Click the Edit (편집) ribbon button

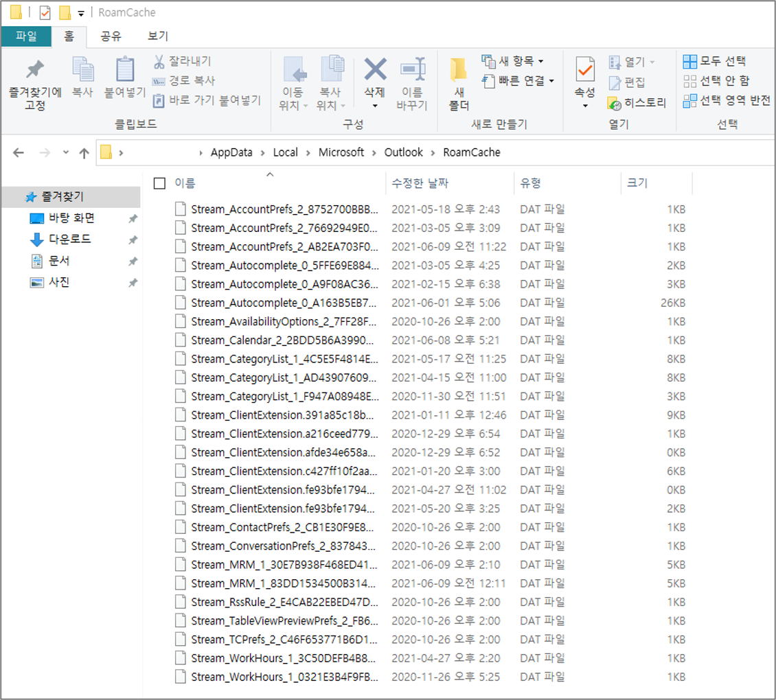tap(626, 82)
